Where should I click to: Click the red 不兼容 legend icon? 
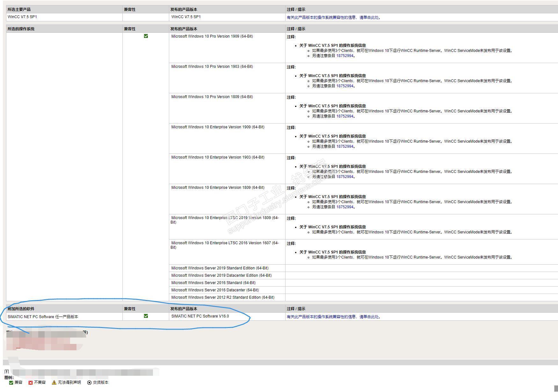(31, 382)
